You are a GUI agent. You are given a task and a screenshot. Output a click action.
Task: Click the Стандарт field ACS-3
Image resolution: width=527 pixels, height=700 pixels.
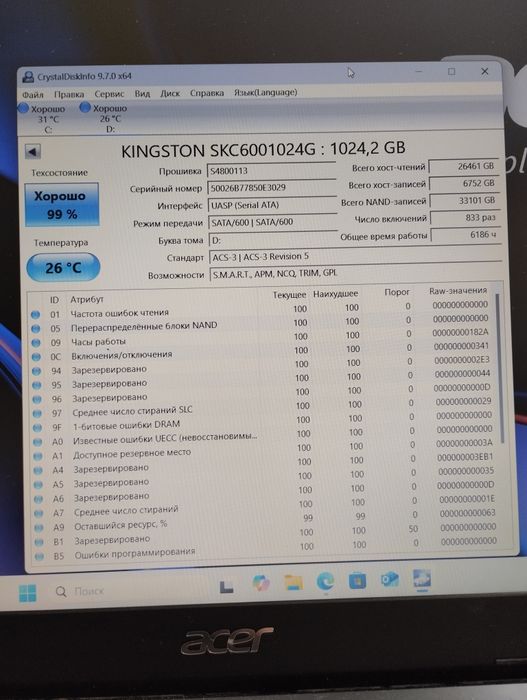tap(355, 257)
